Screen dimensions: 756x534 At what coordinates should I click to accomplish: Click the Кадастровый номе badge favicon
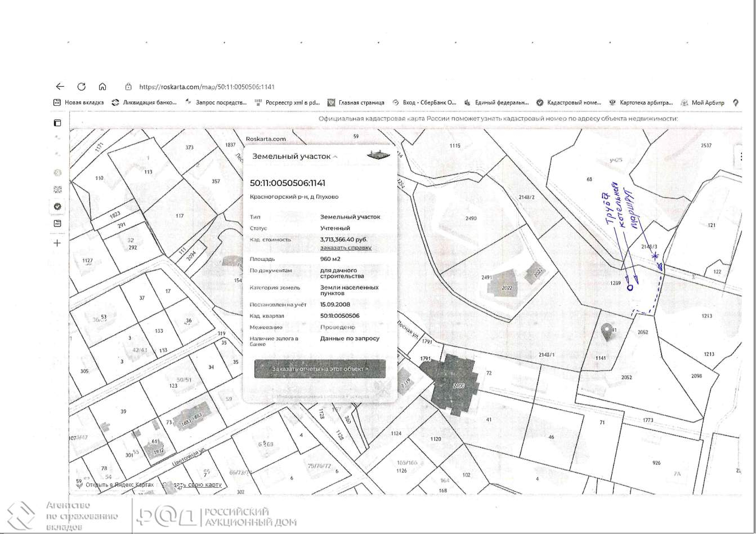pos(540,103)
